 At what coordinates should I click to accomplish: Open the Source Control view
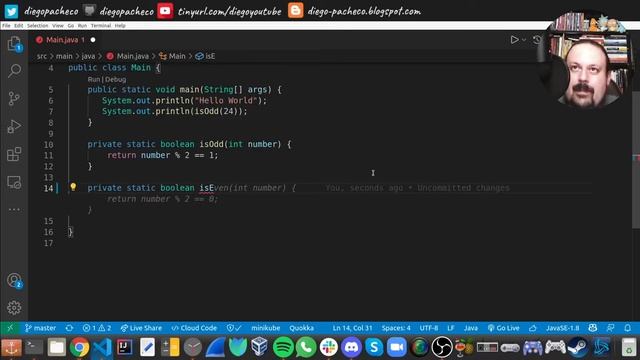tap(14, 99)
